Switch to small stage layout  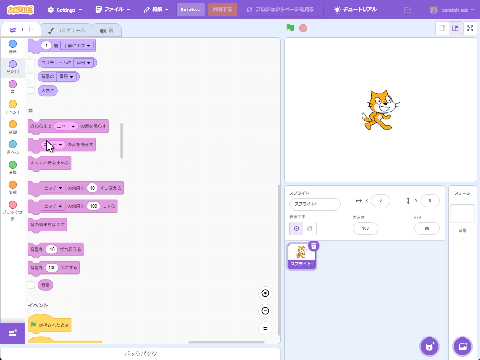(442, 28)
